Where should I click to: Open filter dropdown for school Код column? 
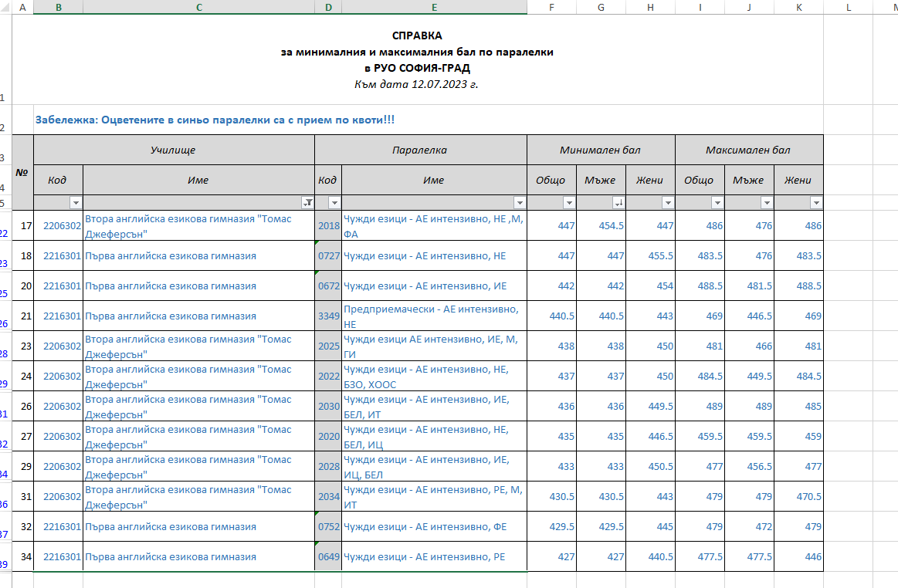(x=76, y=203)
